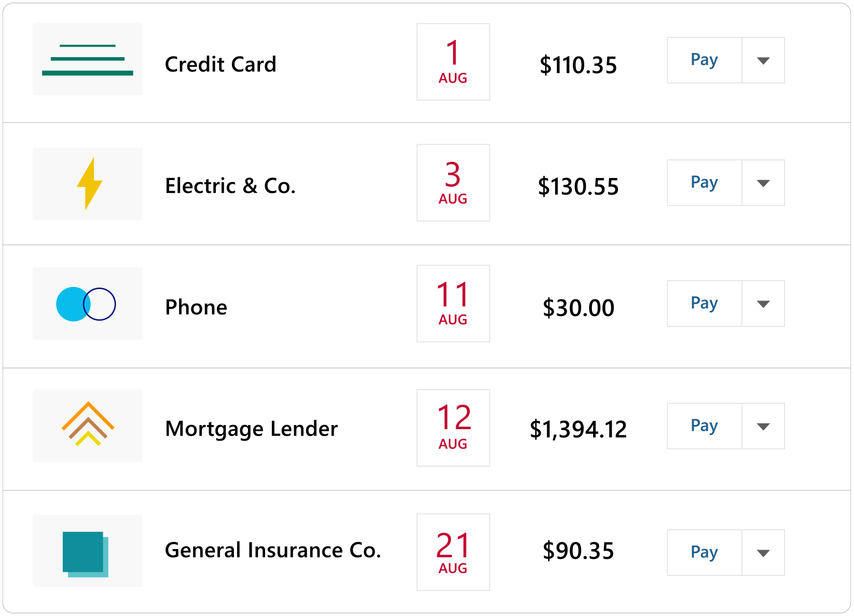Pay the General Insurance Co. bill

click(x=704, y=553)
